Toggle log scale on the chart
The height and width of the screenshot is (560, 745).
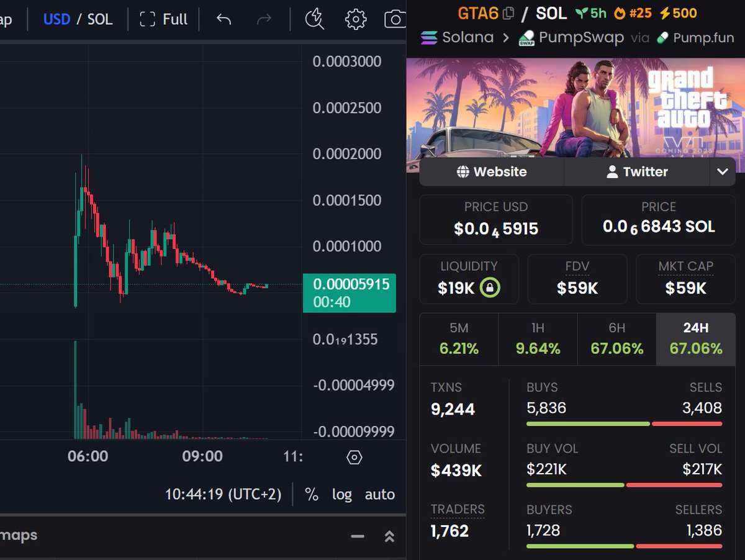point(341,495)
